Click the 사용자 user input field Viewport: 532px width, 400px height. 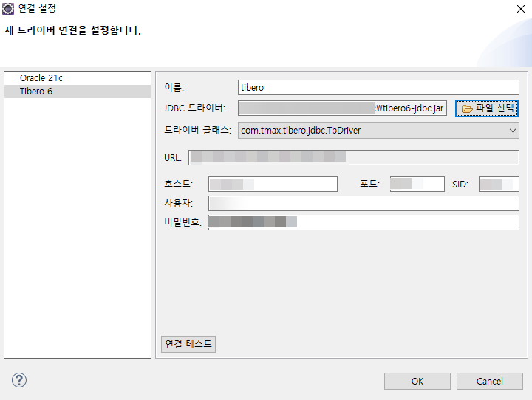click(364, 204)
